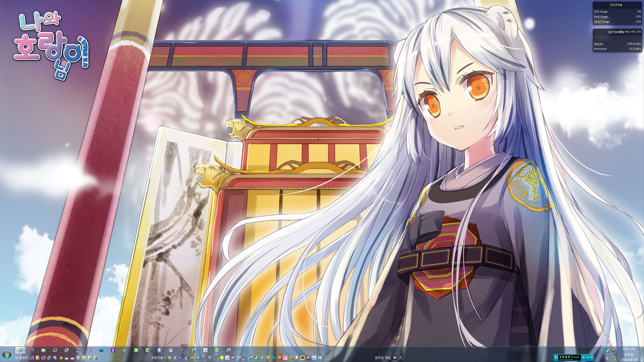Mute the mini player speaker icon
Image resolution: width=644 pixels, height=362 pixels.
click(x=587, y=357)
